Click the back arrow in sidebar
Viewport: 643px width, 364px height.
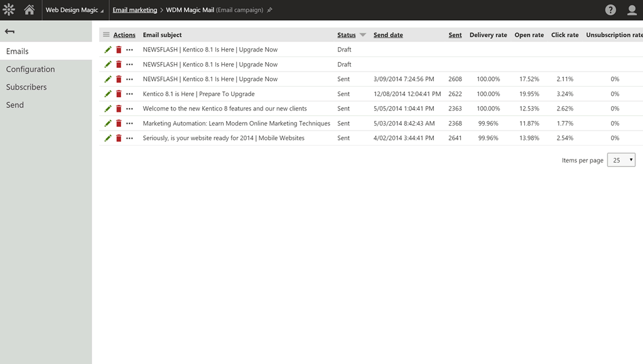[9, 31]
